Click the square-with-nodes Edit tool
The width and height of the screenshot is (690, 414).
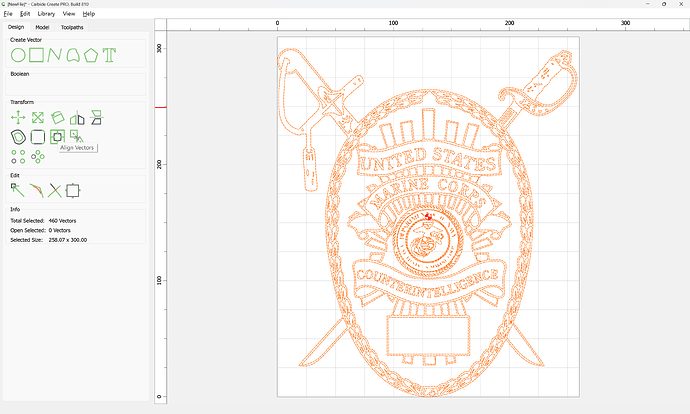(x=73, y=191)
